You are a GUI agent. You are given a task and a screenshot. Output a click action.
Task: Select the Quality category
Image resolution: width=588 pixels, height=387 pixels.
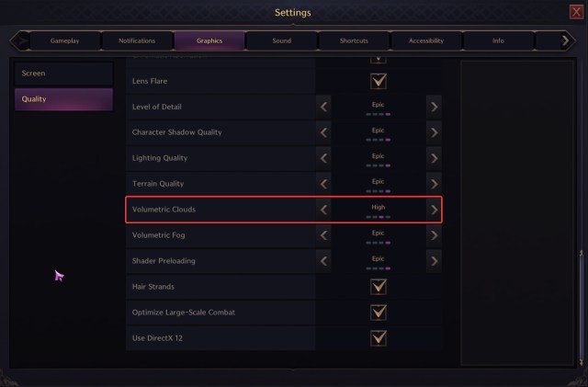63,99
